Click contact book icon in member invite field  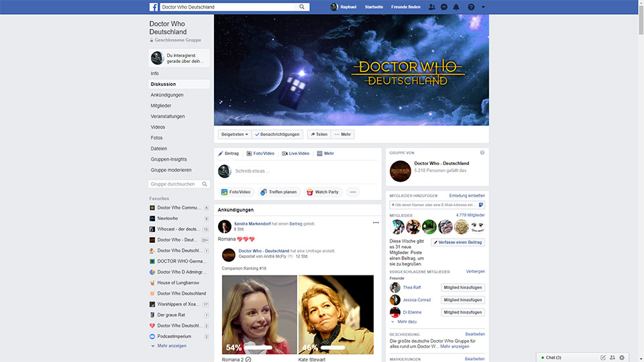click(481, 205)
